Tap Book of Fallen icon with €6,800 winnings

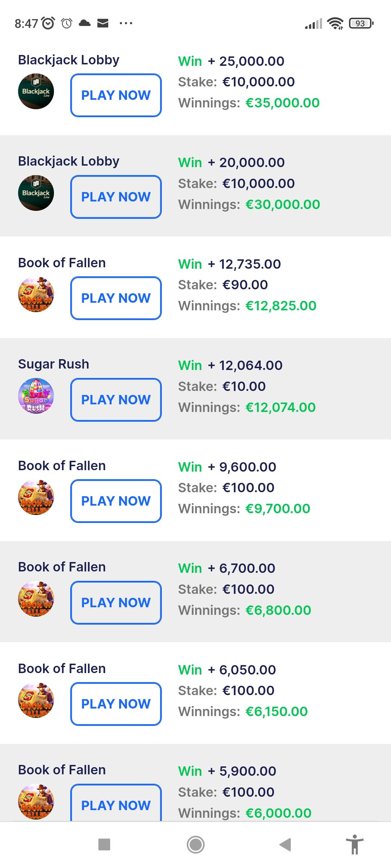pos(36,599)
